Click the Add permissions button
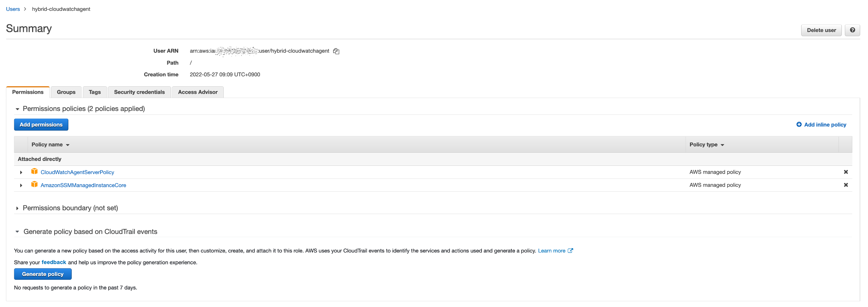 pyautogui.click(x=41, y=125)
